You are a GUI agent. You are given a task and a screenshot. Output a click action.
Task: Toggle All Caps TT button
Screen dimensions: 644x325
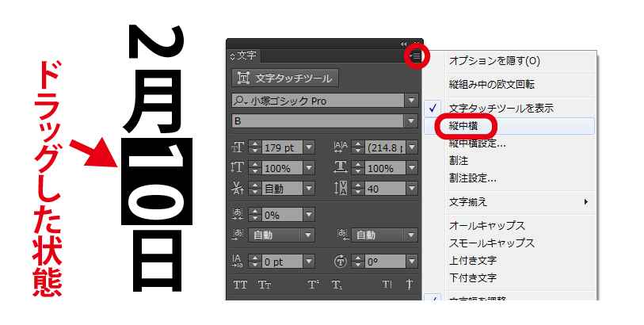click(240, 285)
